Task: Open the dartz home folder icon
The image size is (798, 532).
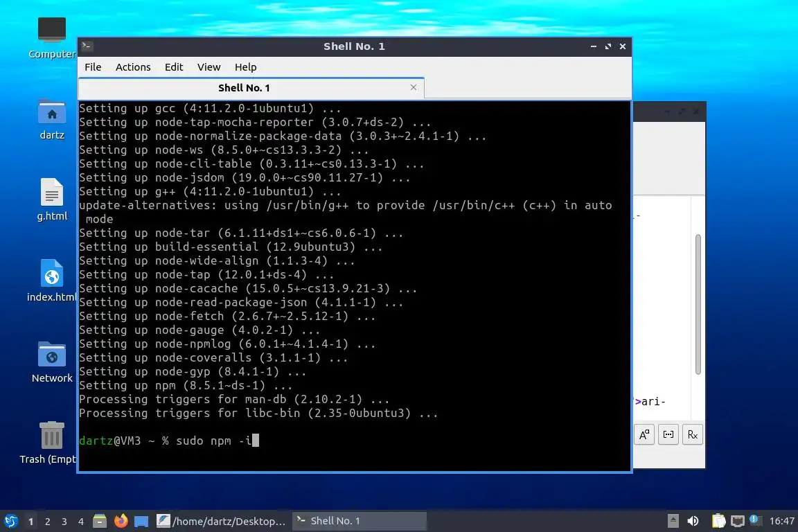Action: [52, 120]
